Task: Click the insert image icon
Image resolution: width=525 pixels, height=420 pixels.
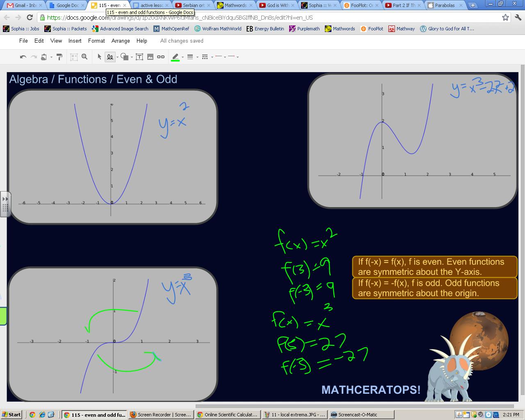Action: point(150,57)
